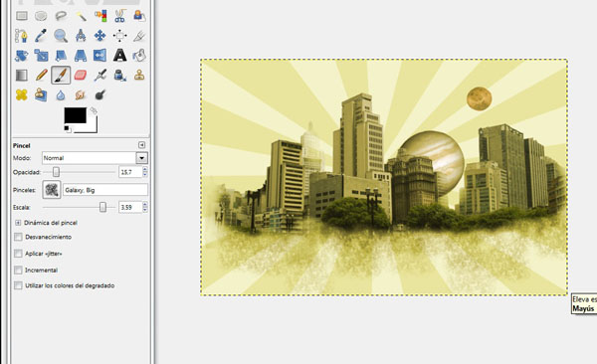597x364 pixels.
Task: Activate the Color Picker eyedropper tool
Action: 41,36
